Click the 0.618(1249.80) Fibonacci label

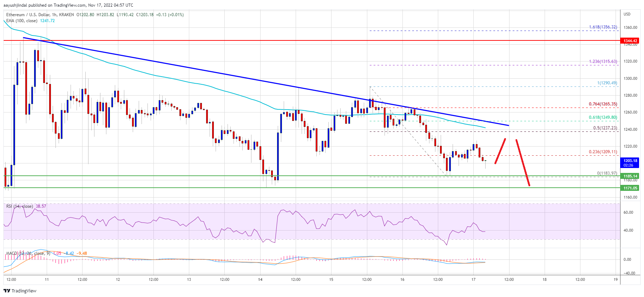click(x=603, y=117)
